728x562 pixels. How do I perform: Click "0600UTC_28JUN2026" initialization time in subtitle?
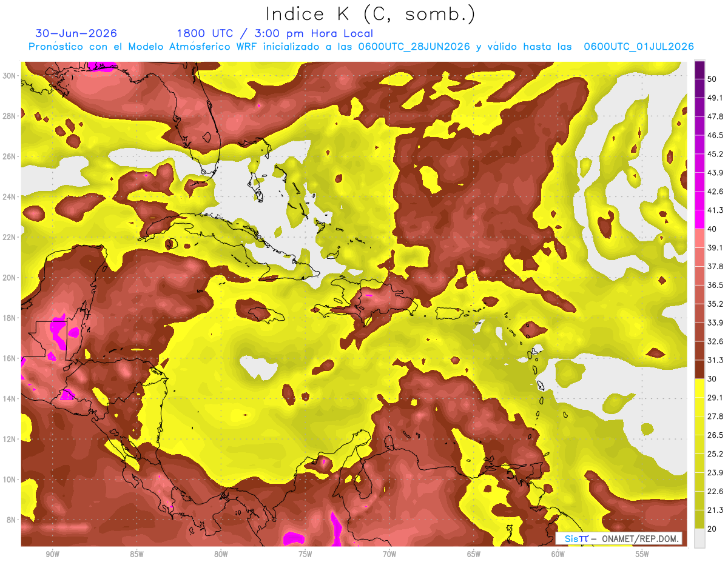point(414,47)
